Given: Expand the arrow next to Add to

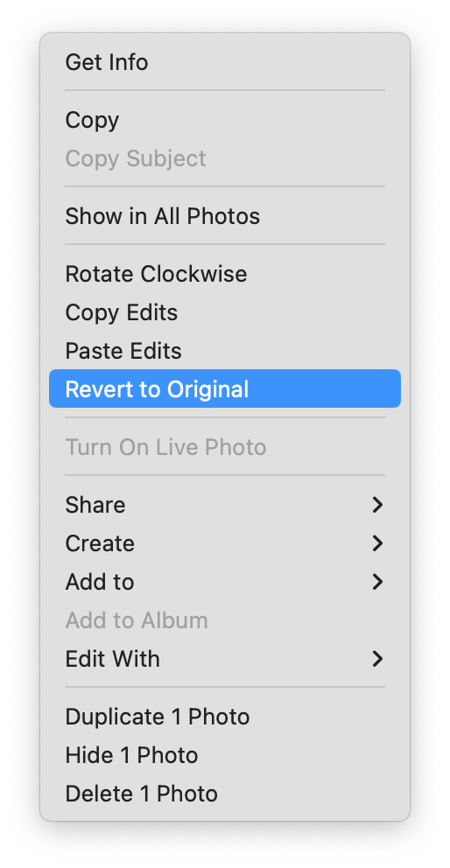Looking at the screenshot, I should pyautogui.click(x=377, y=582).
